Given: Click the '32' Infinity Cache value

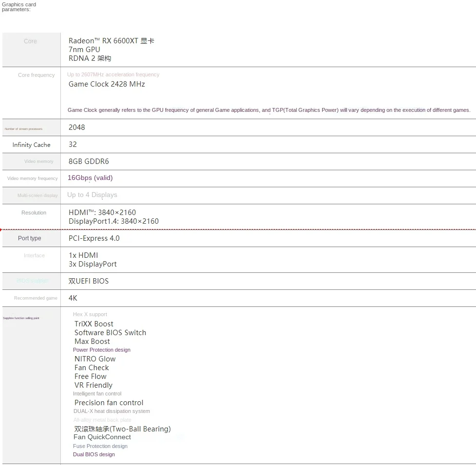Looking at the screenshot, I should coord(73,144).
